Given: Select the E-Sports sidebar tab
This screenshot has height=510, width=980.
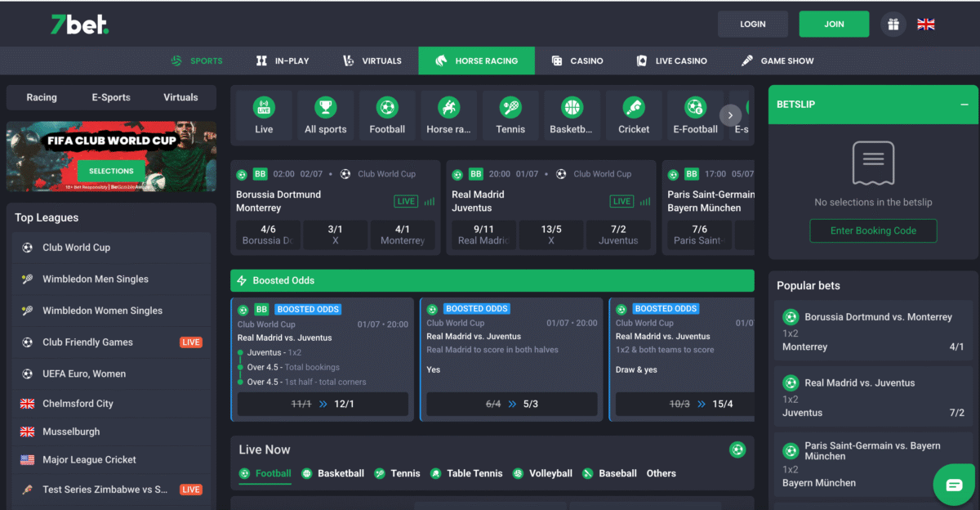Looking at the screenshot, I should coord(111,97).
